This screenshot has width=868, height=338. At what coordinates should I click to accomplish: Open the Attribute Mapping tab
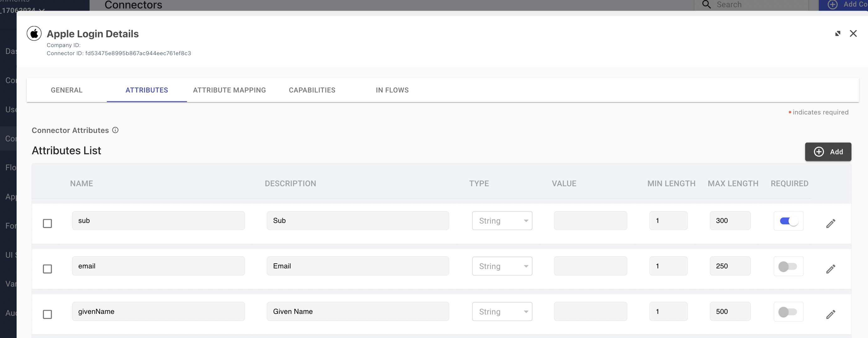pyautogui.click(x=230, y=90)
